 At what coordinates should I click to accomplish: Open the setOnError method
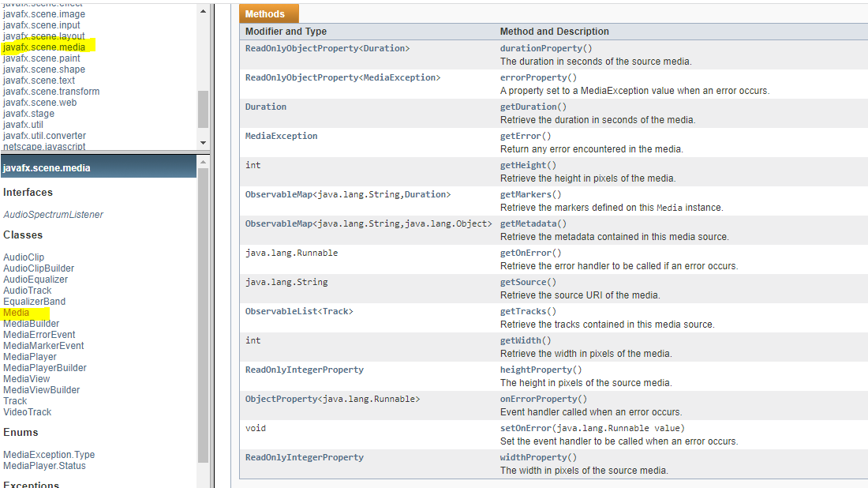[526, 428]
